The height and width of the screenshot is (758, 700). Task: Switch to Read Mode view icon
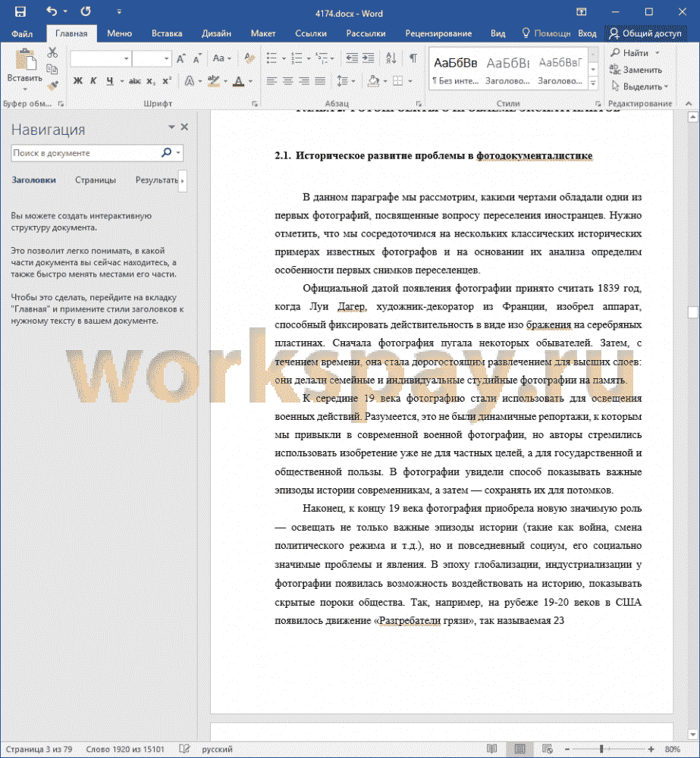pos(491,749)
